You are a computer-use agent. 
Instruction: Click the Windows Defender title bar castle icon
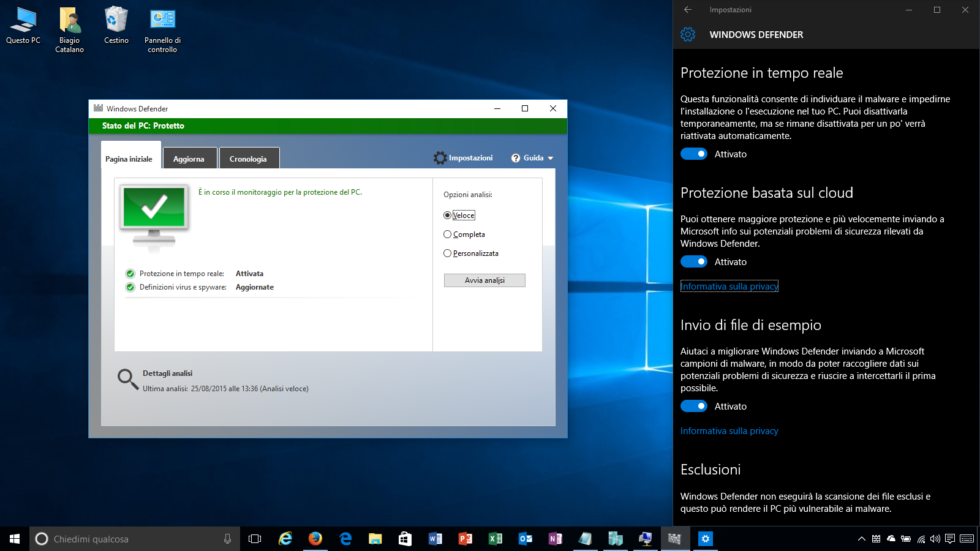[x=98, y=108]
